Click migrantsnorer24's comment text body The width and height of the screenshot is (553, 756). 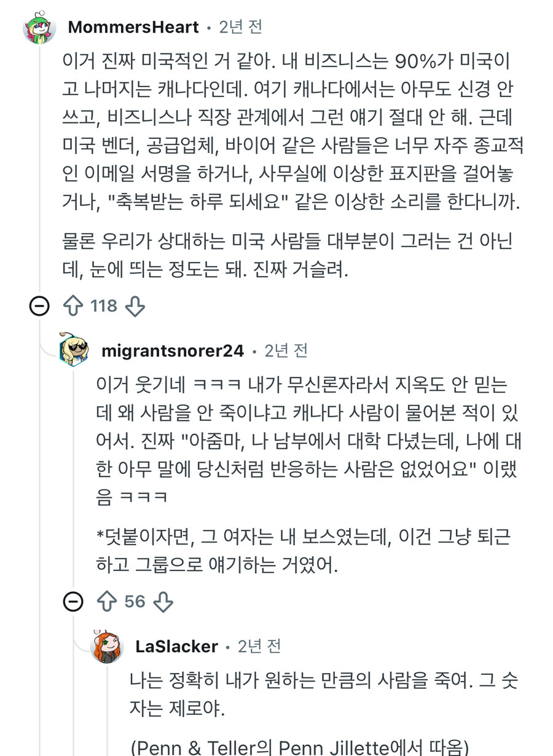[x=307, y=443]
